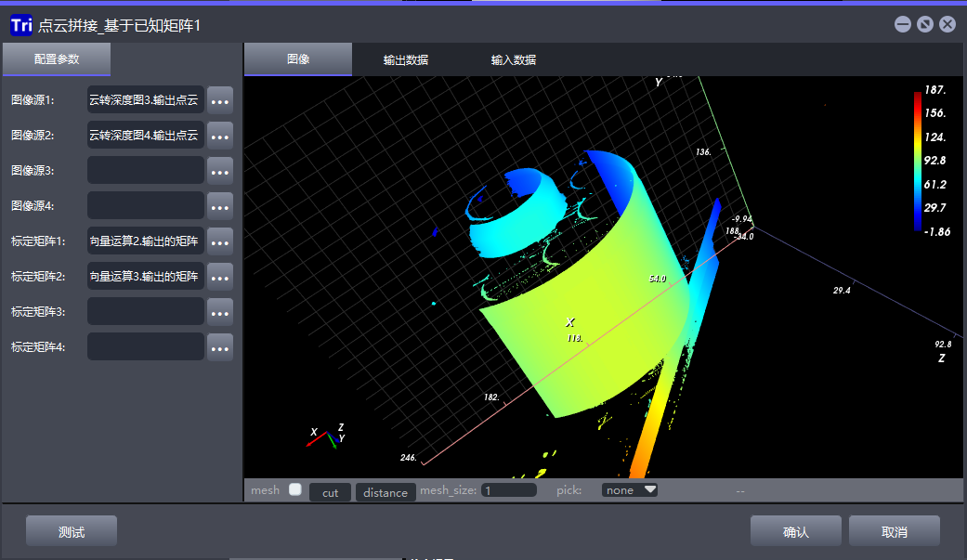The image size is (967, 560).
Task: Open the pick mode dropdown
Action: coord(629,490)
